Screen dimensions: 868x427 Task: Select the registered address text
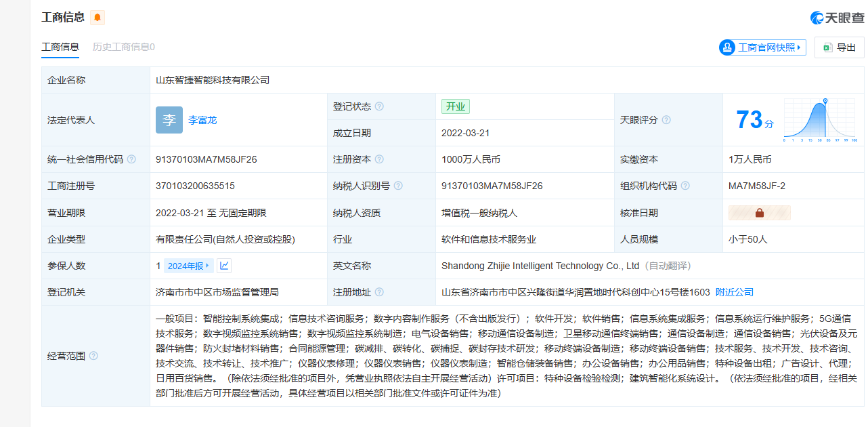tap(576, 292)
